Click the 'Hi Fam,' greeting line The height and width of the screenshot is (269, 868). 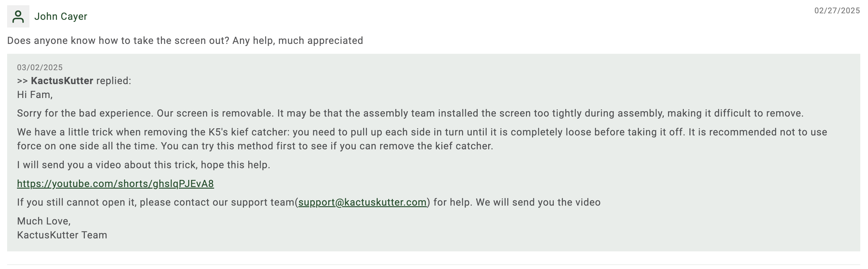pos(35,95)
